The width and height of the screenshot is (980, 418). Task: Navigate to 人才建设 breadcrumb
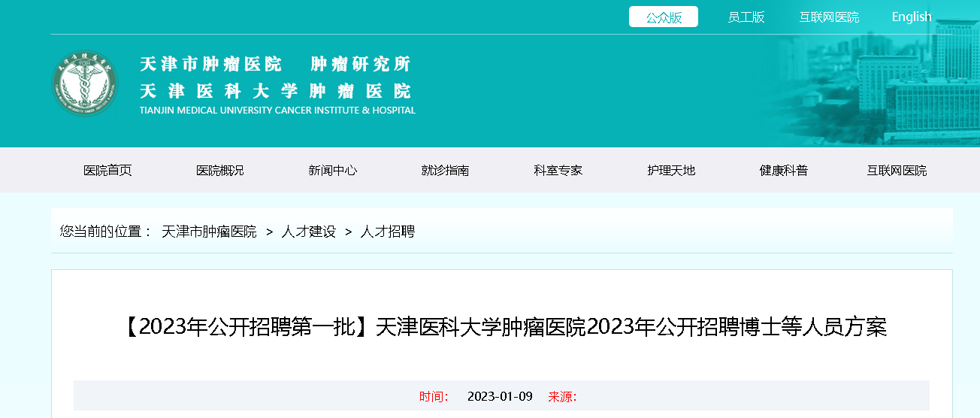pos(308,232)
